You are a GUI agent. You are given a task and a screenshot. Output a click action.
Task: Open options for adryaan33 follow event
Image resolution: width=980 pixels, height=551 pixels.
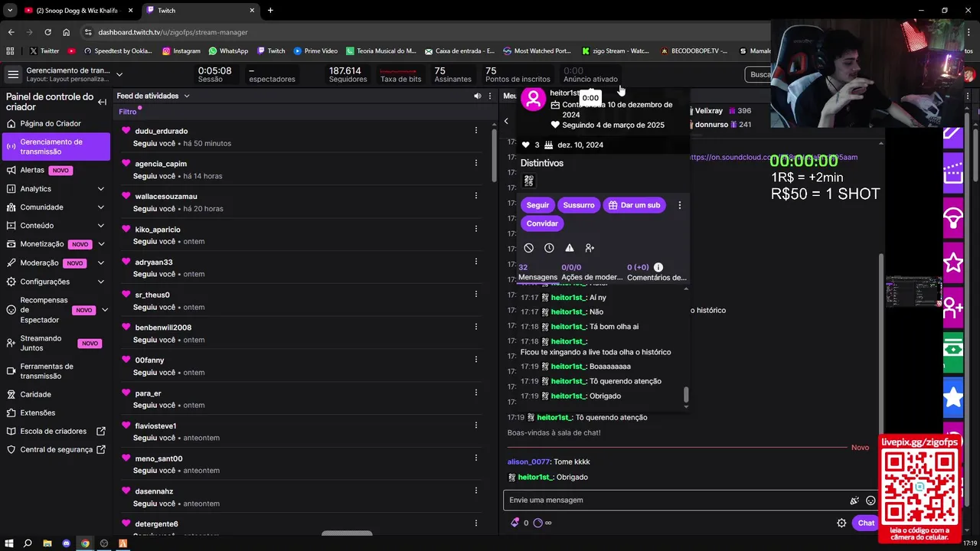475,262
